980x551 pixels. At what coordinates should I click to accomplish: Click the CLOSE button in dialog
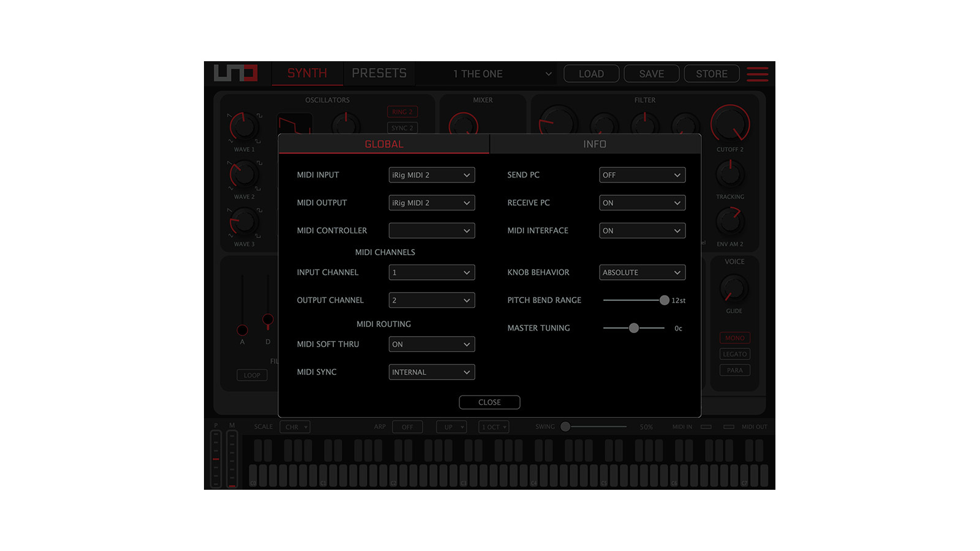489,402
